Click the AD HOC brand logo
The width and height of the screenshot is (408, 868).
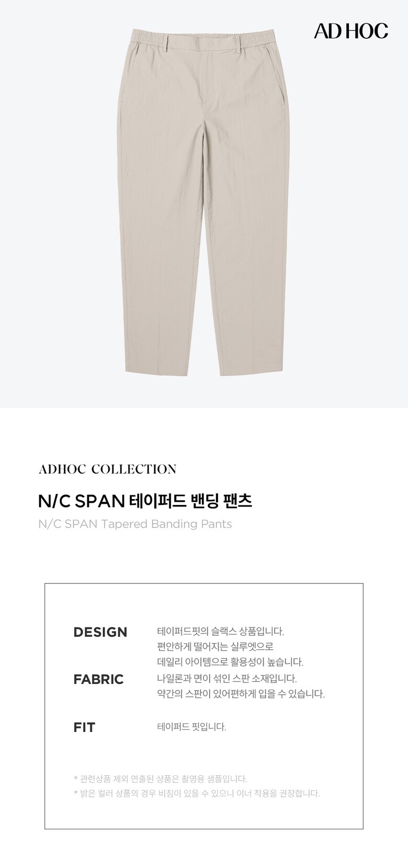350,31
